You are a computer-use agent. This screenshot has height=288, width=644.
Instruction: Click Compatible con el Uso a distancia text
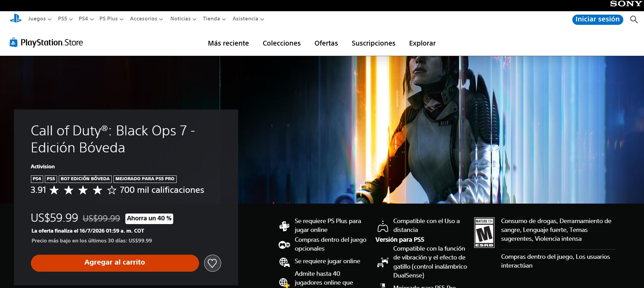point(426,225)
